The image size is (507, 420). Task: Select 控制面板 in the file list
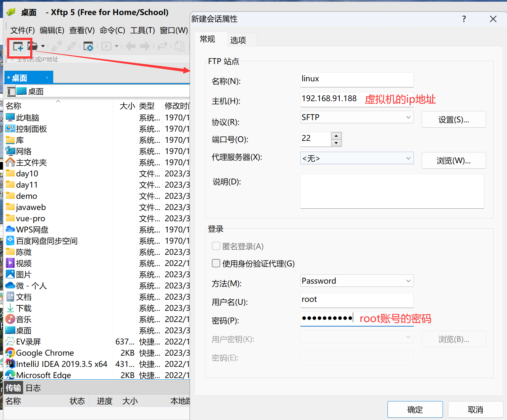click(x=26, y=129)
